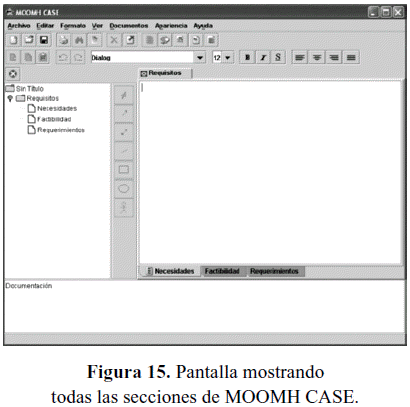The image size is (410, 407).
Task: Click the binoculars Find icon
Action: pos(79,40)
